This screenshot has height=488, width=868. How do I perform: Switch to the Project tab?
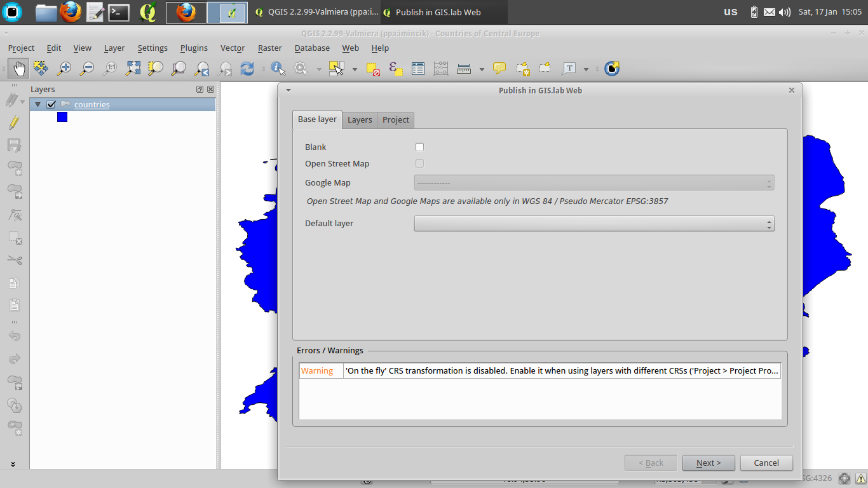click(x=396, y=119)
